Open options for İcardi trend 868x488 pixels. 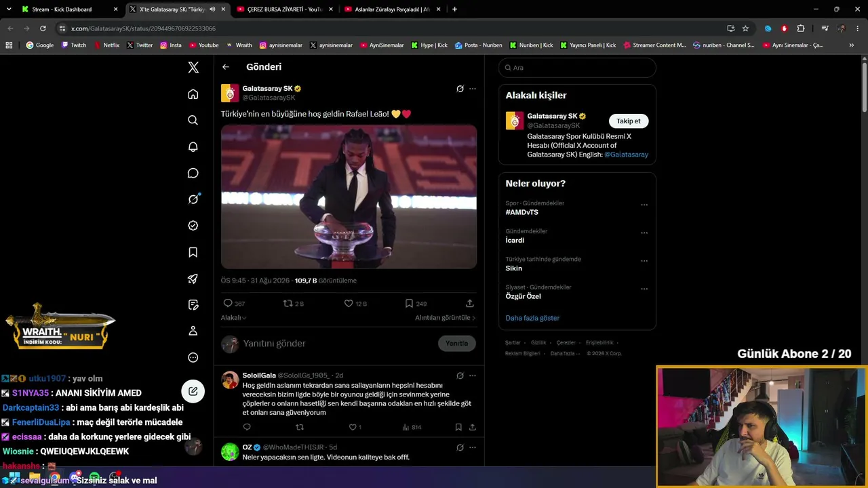[644, 232]
